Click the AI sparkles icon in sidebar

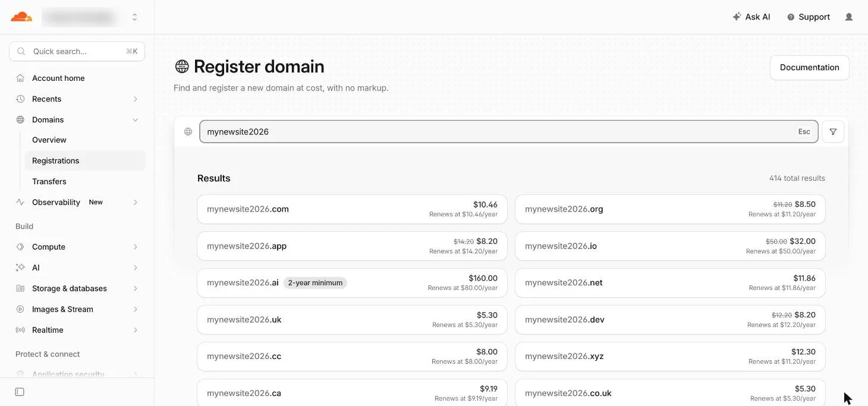point(20,267)
